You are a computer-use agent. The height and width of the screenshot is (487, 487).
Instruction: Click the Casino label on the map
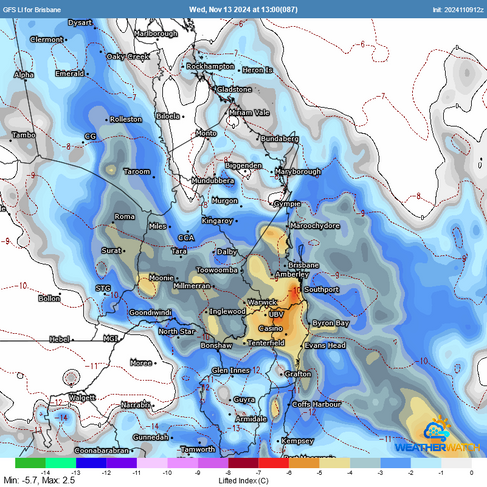[x=270, y=329]
